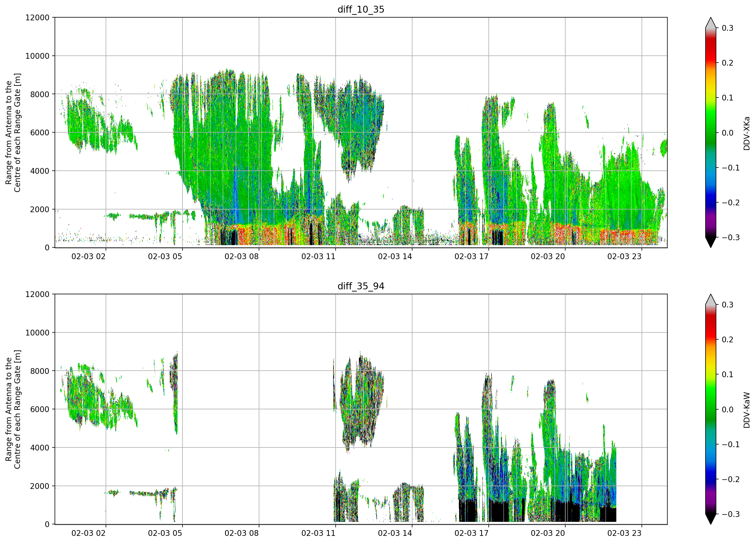Viewport: 756px width, 543px height.
Task: Click the −0.3 tick on DDV-KaW colorbar
Action: click(x=731, y=514)
